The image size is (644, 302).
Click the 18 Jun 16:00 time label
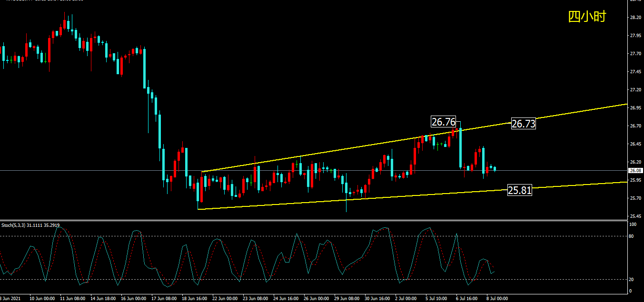coord(195,299)
